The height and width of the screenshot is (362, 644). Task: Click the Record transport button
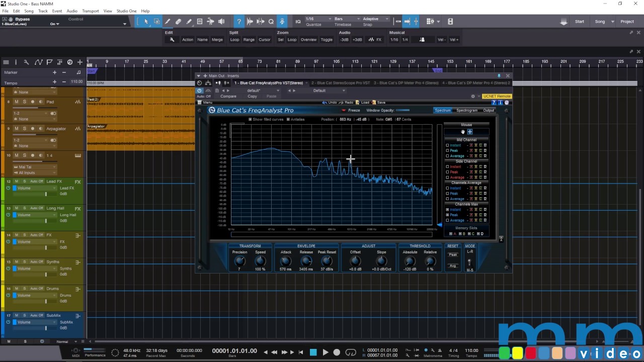pos(337,352)
